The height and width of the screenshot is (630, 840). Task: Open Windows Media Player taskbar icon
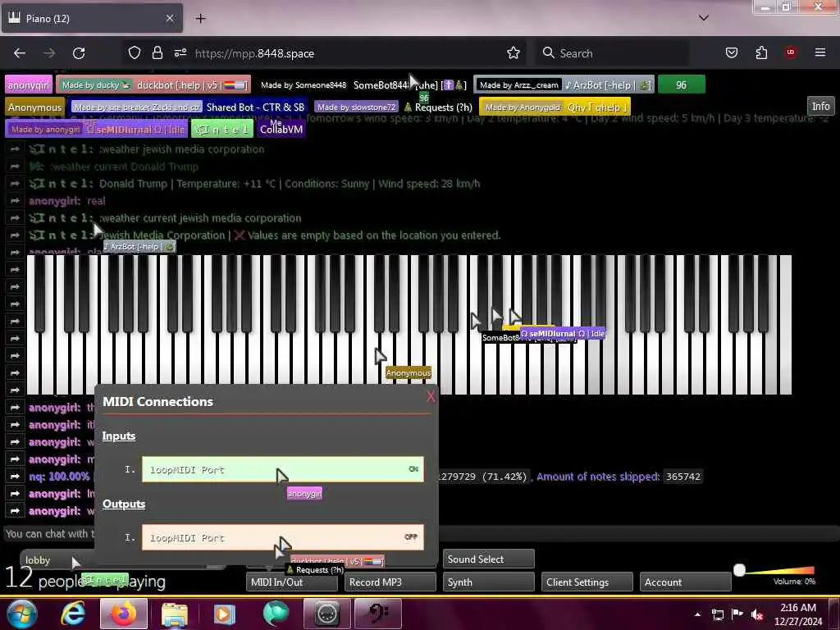tap(225, 614)
